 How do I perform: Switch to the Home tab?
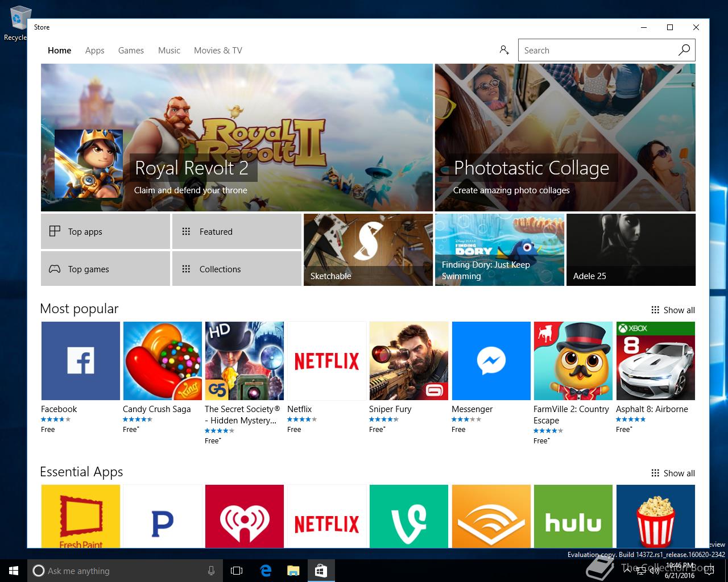point(59,50)
